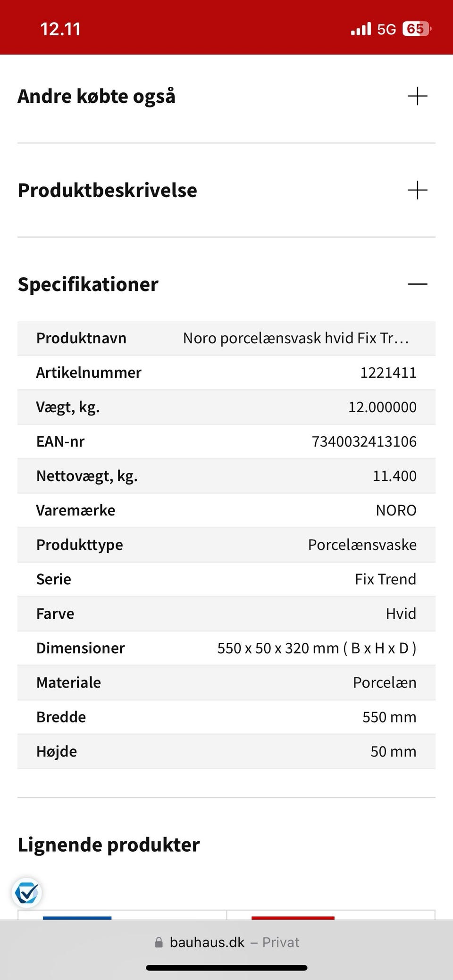
Task: Tap the bauhaus.dk address bar
Action: pos(226,942)
